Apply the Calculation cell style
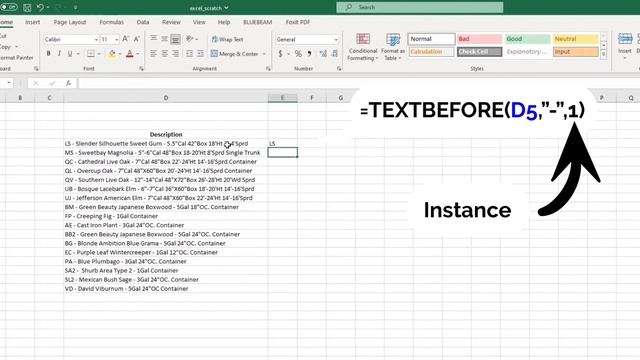Screen dimensions: 640x360 click(431, 52)
